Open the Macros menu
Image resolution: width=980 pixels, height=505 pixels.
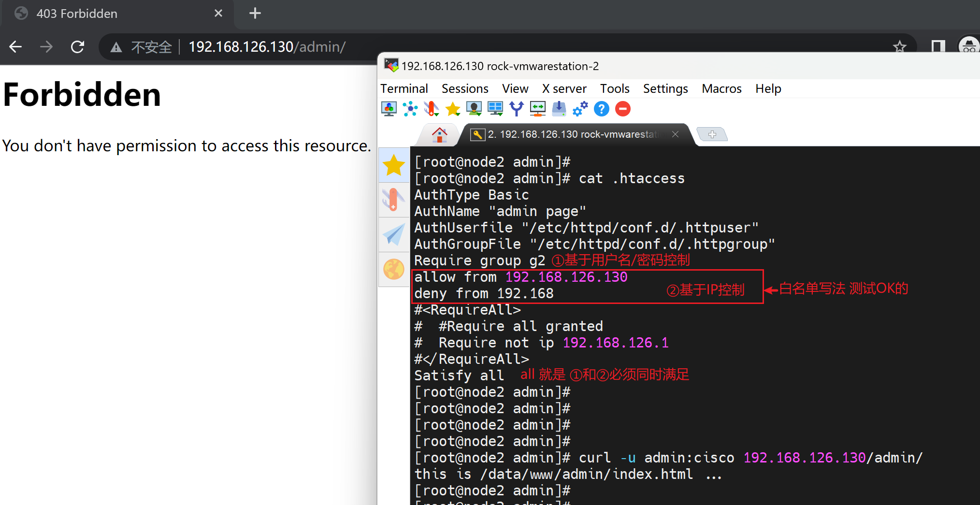(721, 88)
